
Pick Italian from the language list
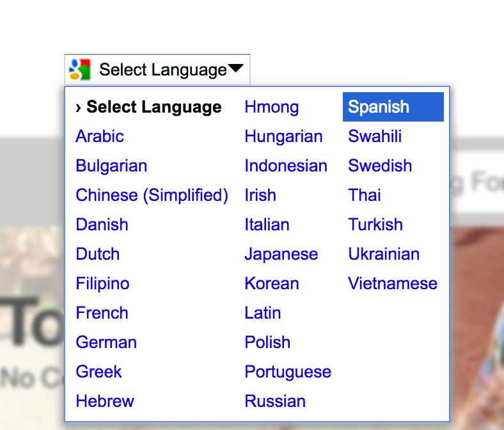click(267, 225)
